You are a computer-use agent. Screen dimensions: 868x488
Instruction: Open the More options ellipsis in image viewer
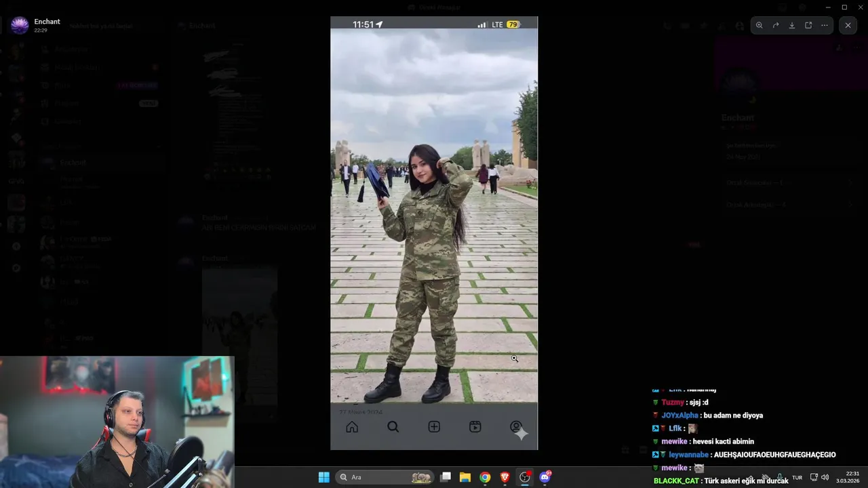pos(825,25)
